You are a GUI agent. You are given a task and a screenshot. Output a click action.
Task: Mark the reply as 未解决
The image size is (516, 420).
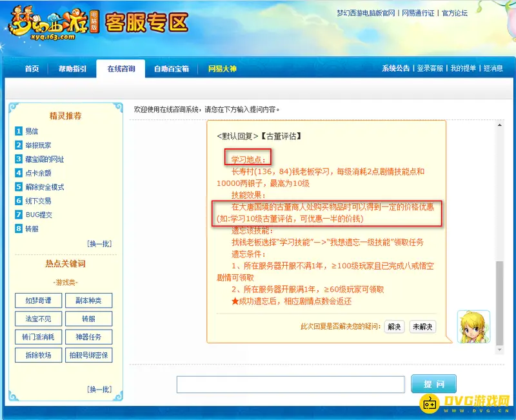pyautogui.click(x=422, y=326)
